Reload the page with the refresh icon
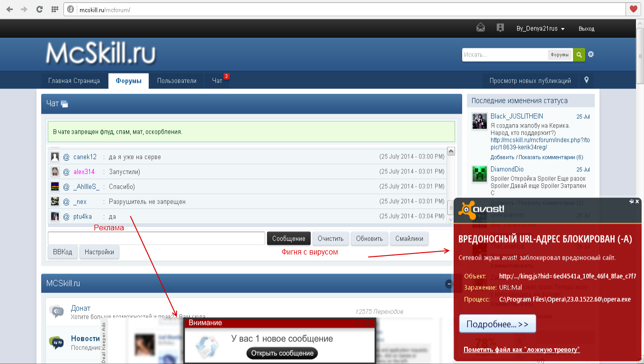 39,9
